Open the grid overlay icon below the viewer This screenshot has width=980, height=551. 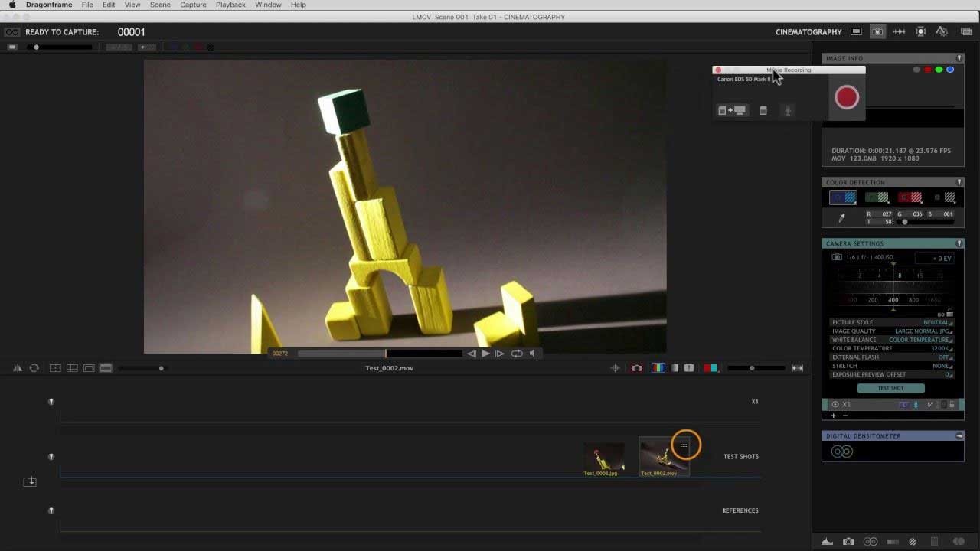click(72, 368)
